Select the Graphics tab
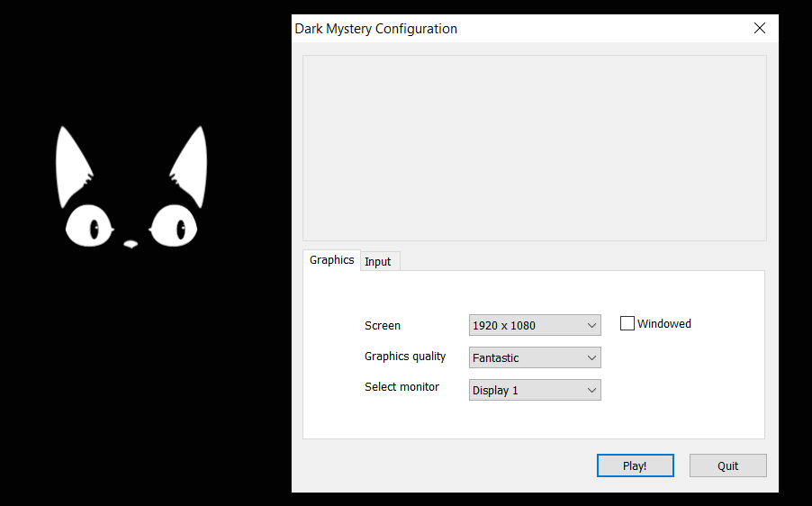Viewport: 812px width, 506px height. point(331,260)
